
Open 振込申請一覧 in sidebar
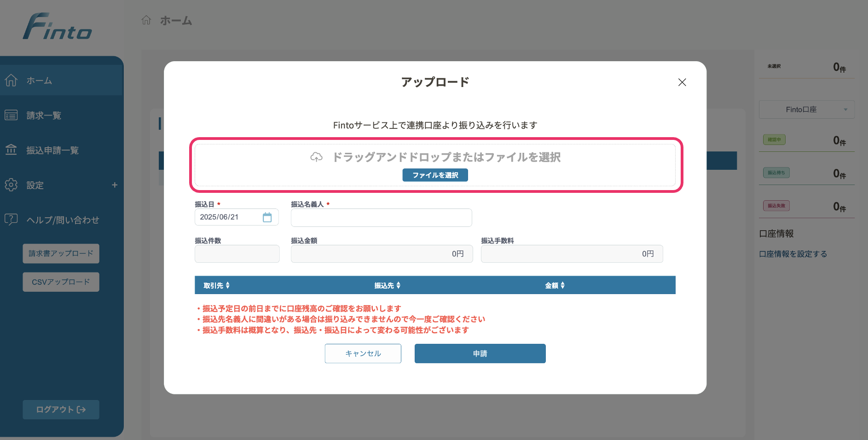pos(52,151)
